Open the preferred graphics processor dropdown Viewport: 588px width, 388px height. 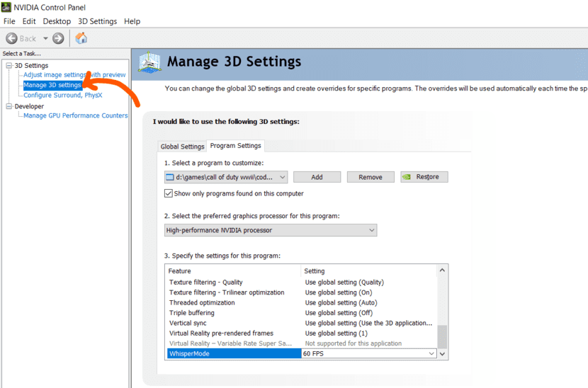[x=271, y=230]
